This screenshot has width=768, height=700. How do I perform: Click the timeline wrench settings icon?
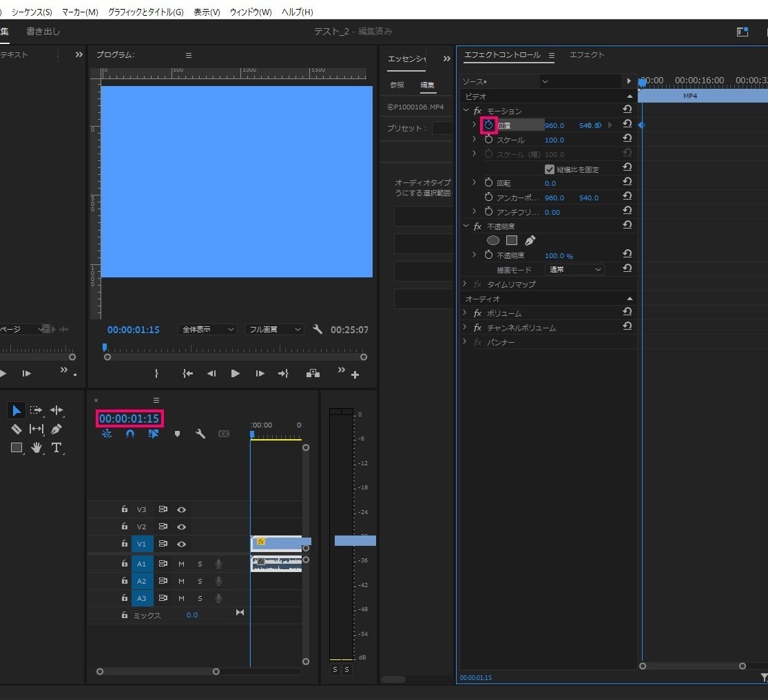[x=200, y=434]
